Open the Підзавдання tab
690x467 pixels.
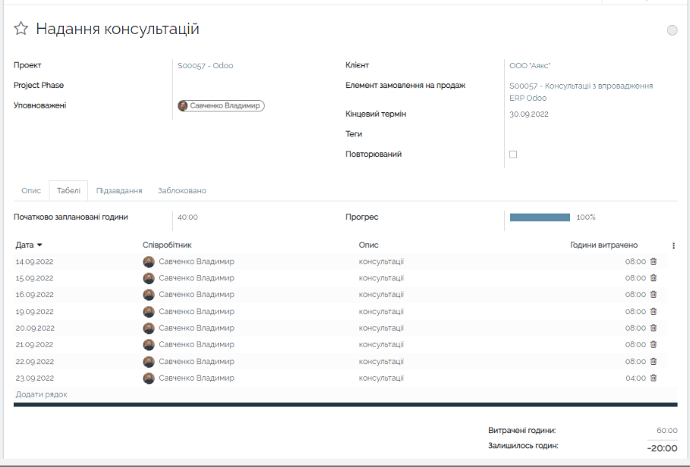tap(118, 190)
